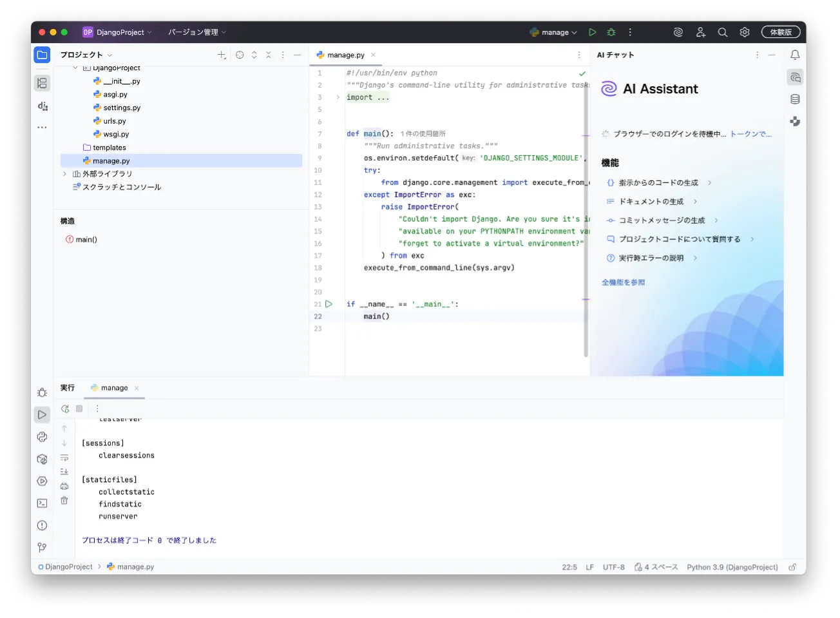Expand the 外部ライブラリ tree node
Screen dimensions: 840x618
click(x=64, y=174)
